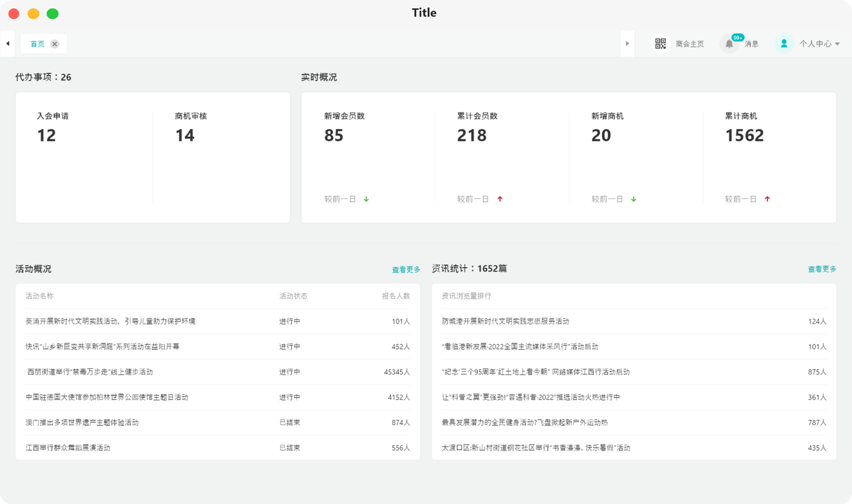Viewport: 852px width, 504px height.
Task: Switch to the 首页 tab
Action: coord(37,44)
